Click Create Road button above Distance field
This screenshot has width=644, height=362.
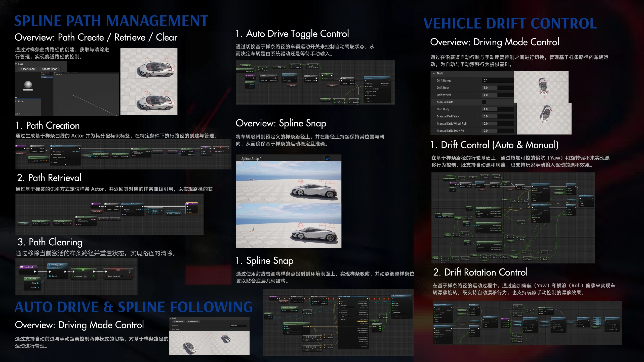(x=193, y=322)
